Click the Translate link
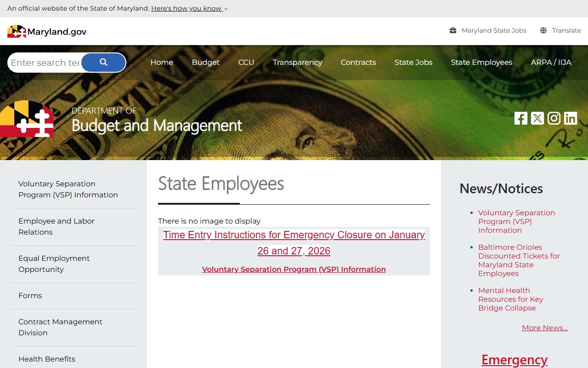This screenshot has width=588, height=368. tap(566, 30)
